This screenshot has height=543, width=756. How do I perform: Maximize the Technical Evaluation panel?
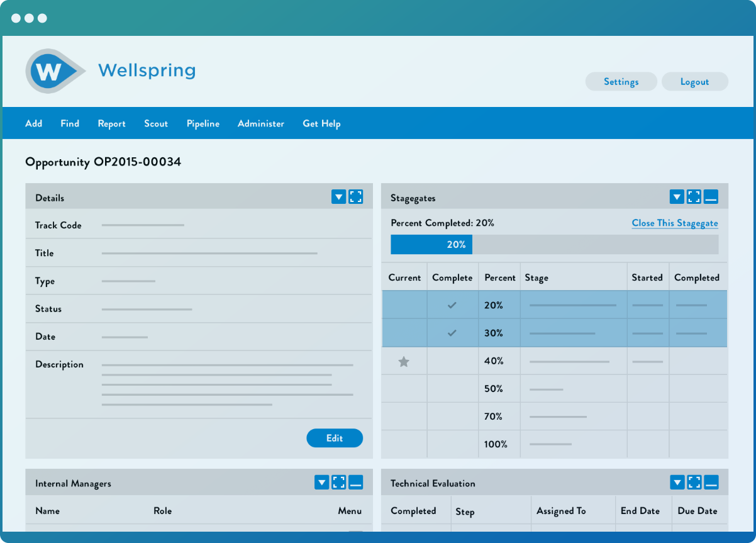point(694,483)
